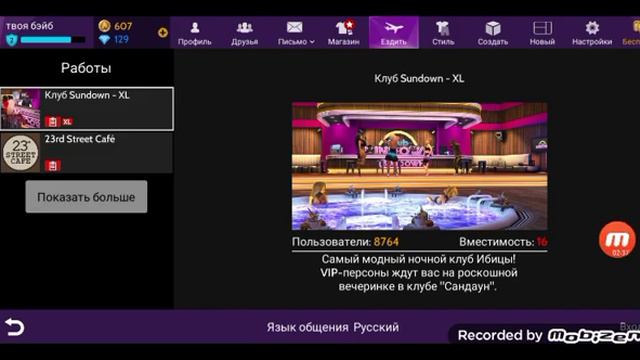
Task: Open the Письмо mail envelope icon
Action: click(294, 27)
